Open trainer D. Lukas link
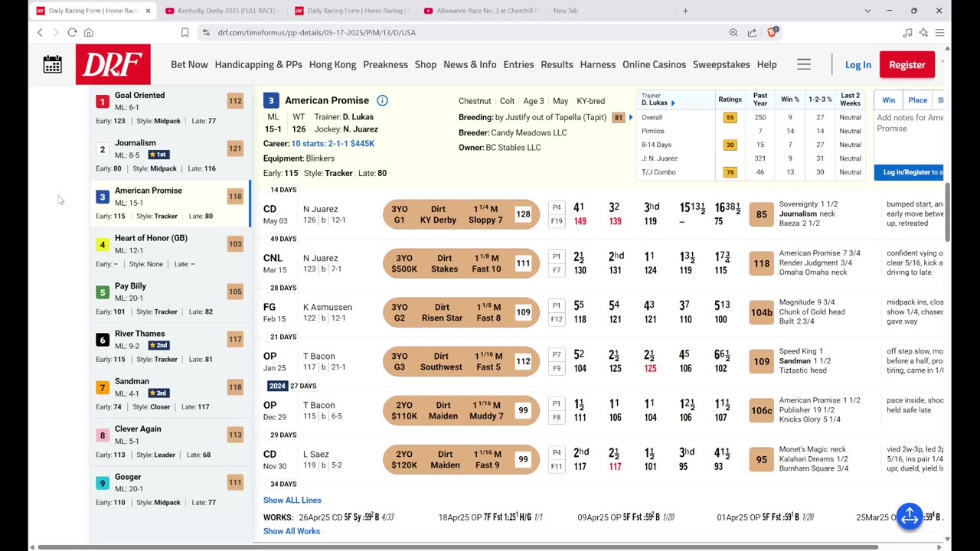Viewport: 980px width, 551px height. point(358,117)
